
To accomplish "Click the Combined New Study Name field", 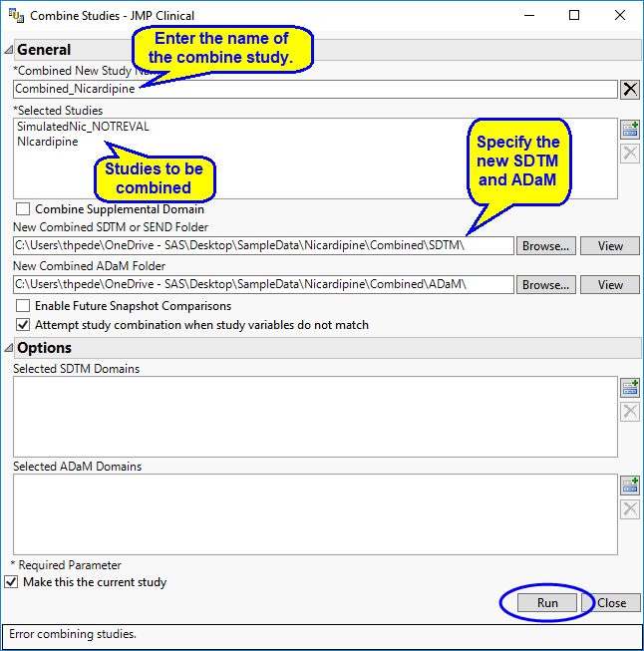I will (316, 90).
